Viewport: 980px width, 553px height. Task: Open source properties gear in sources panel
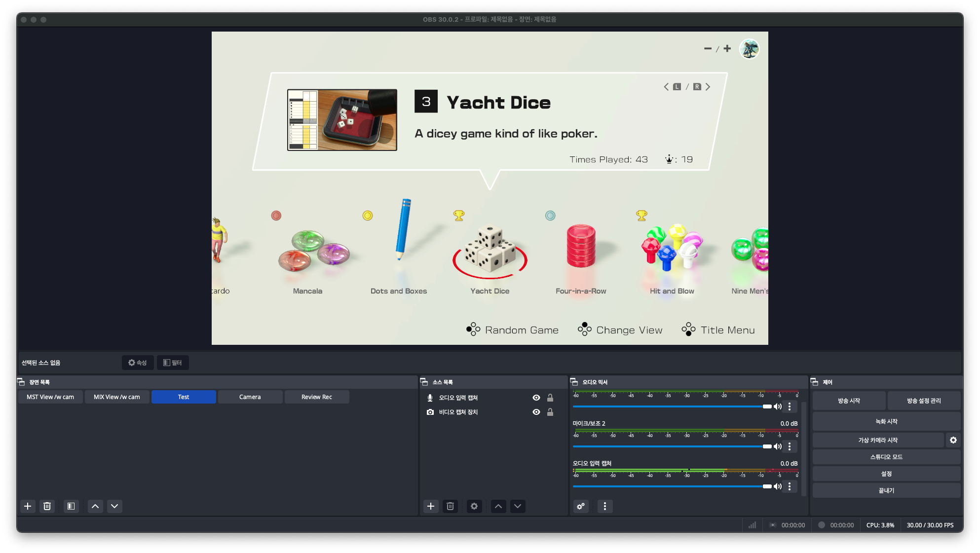coord(474,506)
